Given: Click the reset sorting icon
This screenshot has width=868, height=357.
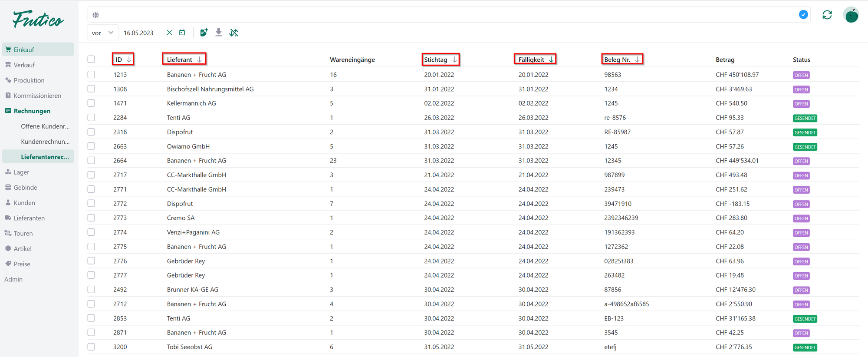Looking at the screenshot, I should pyautogui.click(x=234, y=33).
